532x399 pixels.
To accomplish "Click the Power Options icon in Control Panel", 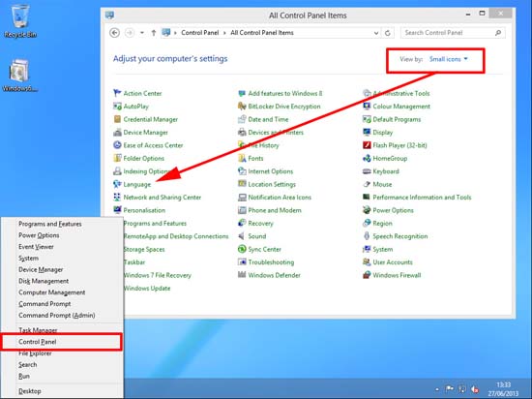I will coord(367,210).
